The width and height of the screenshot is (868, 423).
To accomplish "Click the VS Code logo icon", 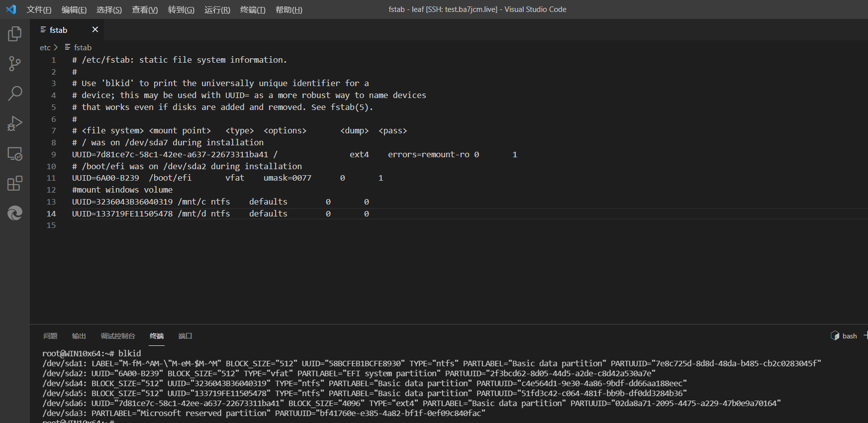I will (11, 9).
